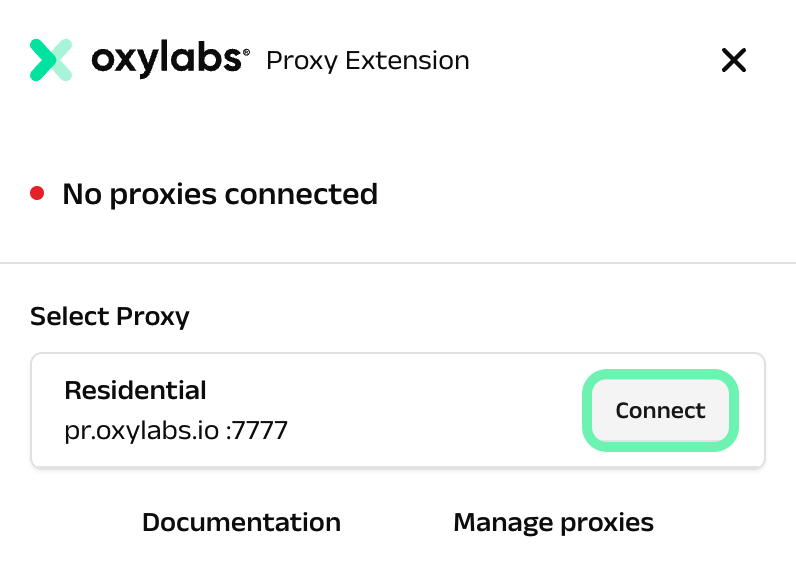Click the oxylabs wordmark text
Viewport: 796px width, 570px height.
pyautogui.click(x=166, y=60)
